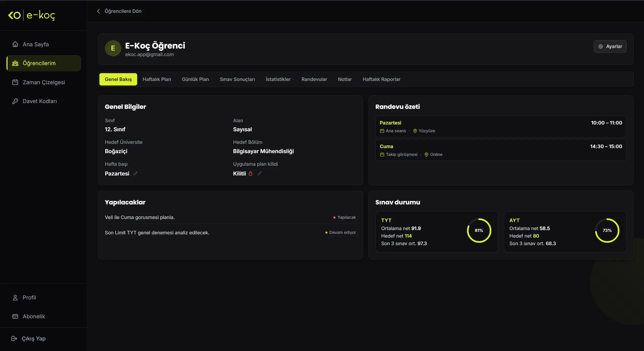
Task: Click the 'Devam ediyor' status label
Action: (343, 232)
